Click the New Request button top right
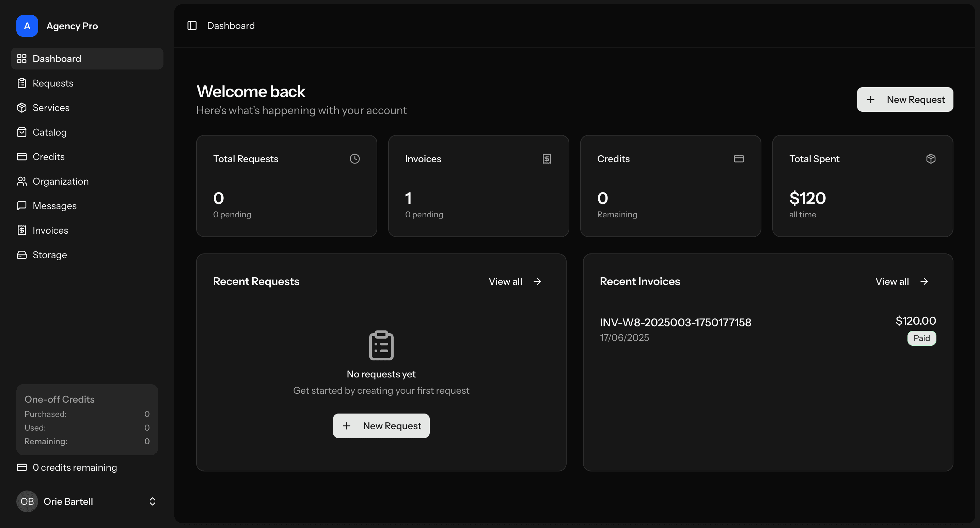980x528 pixels. click(x=905, y=99)
